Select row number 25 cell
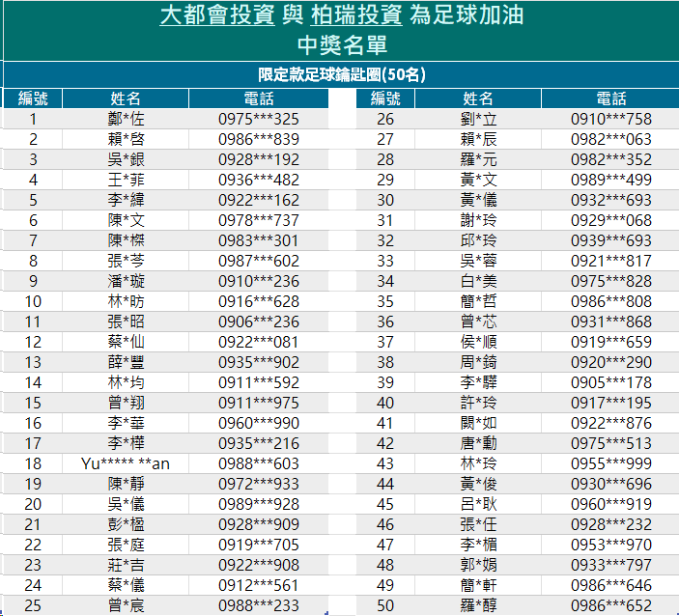 (x=33, y=605)
